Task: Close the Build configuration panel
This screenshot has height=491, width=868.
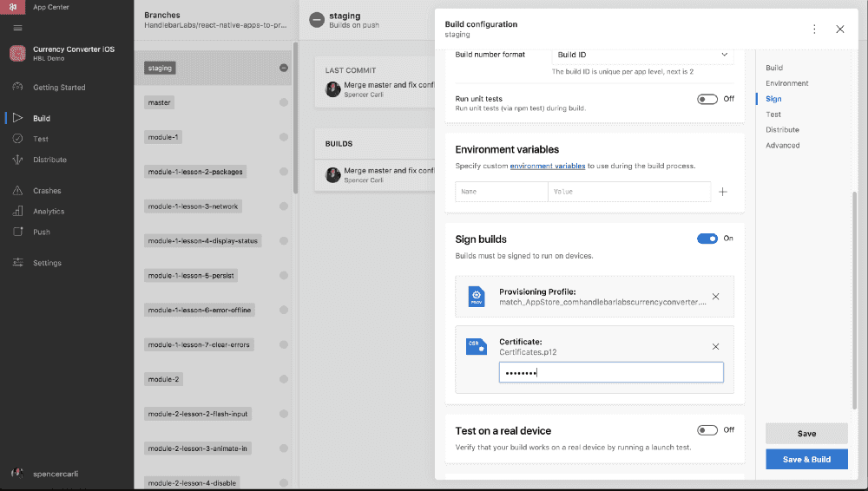Action: [839, 29]
